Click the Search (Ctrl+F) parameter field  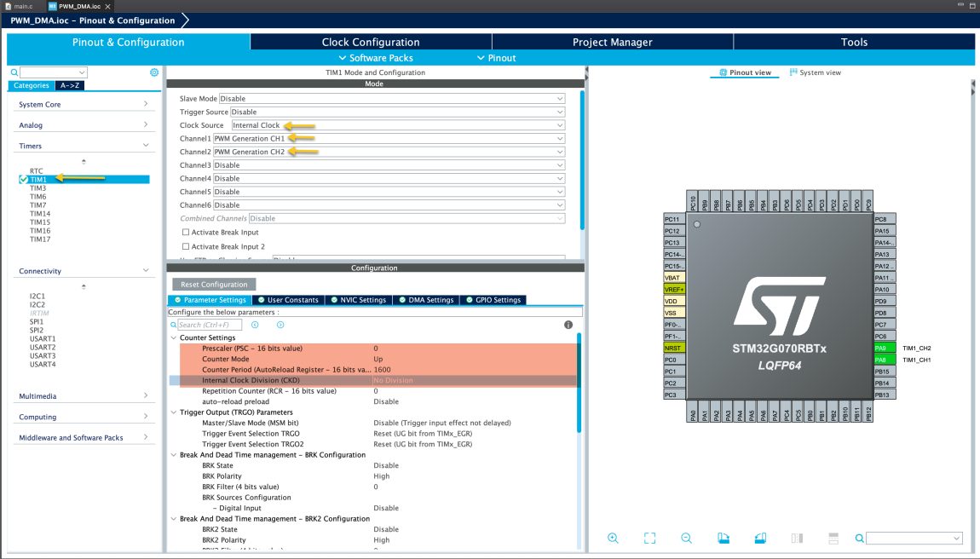click(210, 326)
